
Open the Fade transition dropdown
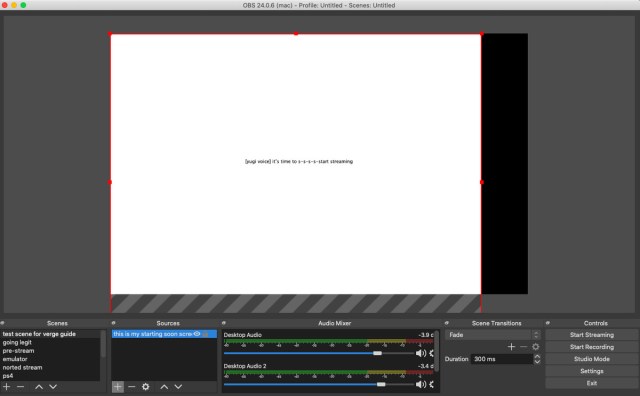point(493,335)
